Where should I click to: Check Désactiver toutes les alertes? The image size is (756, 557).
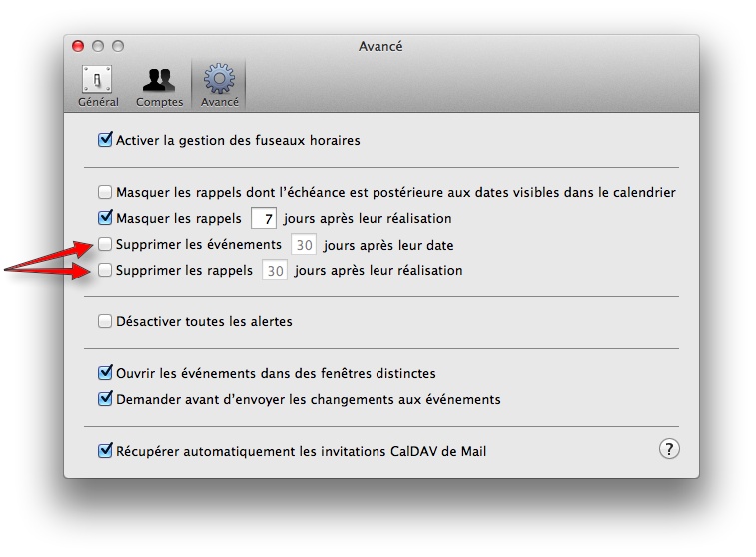[x=105, y=322]
